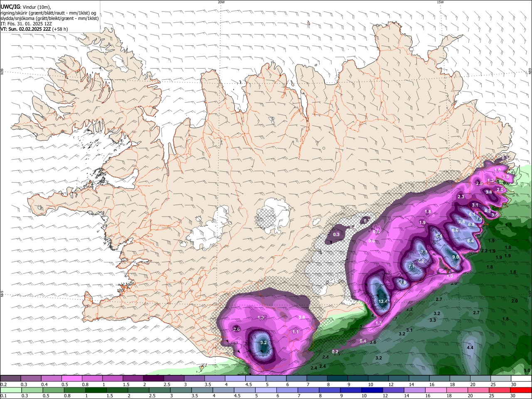The width and height of the screenshot is (532, 399).
Task: Pick the darkest purple 2 swatch in the purple-pink legend row
Action: coord(153,378)
